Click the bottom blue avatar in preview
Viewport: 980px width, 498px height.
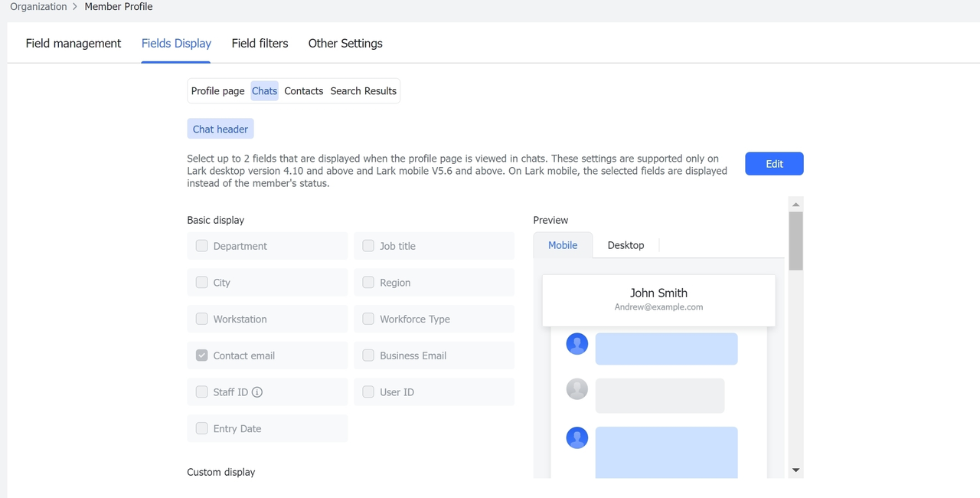click(x=577, y=437)
